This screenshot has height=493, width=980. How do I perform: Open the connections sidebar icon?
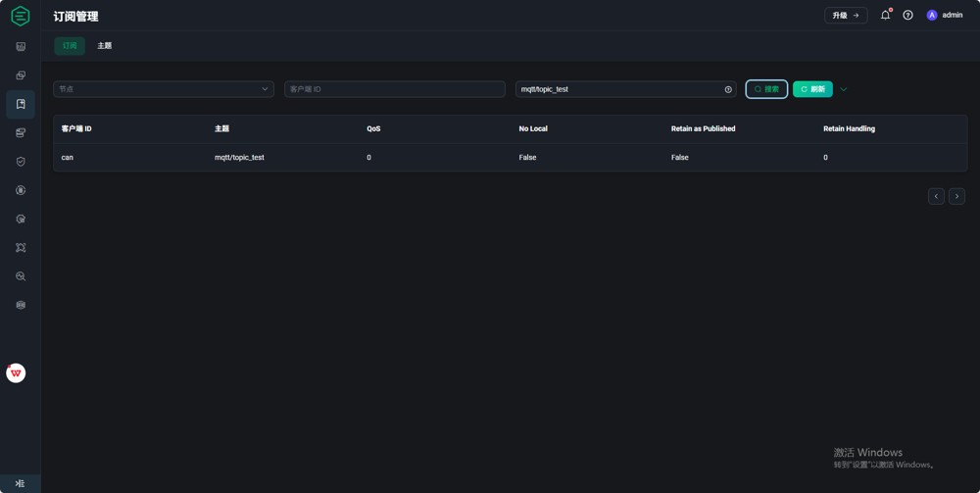21,75
